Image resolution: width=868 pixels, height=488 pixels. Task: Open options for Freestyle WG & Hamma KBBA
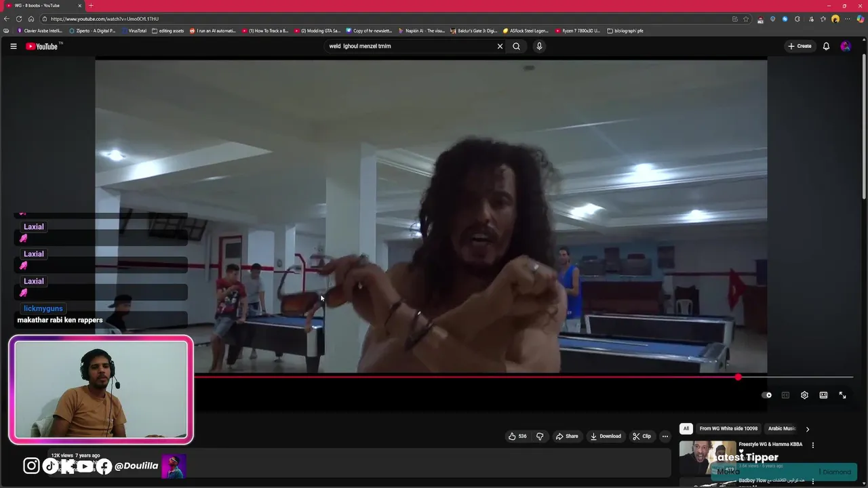tap(812, 445)
